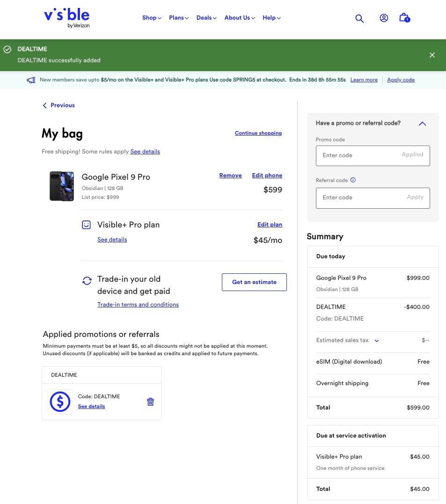Click the referral code info icon
Viewport: 446px width, 504px height.
pos(353,180)
